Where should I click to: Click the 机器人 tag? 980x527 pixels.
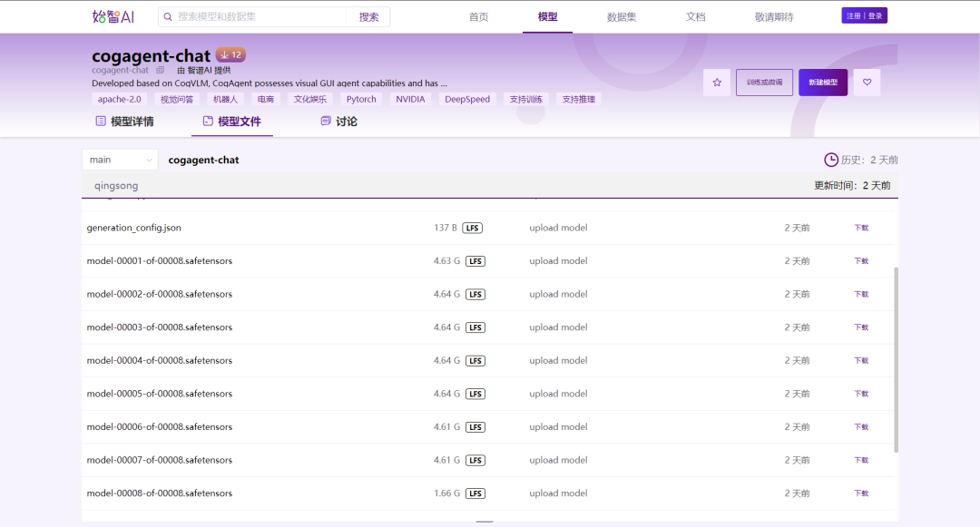click(225, 99)
